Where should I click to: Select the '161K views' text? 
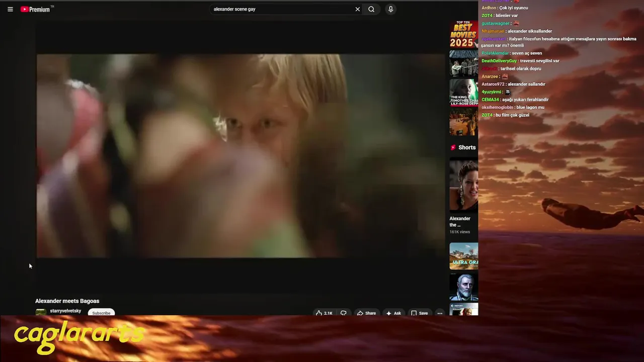point(459,232)
